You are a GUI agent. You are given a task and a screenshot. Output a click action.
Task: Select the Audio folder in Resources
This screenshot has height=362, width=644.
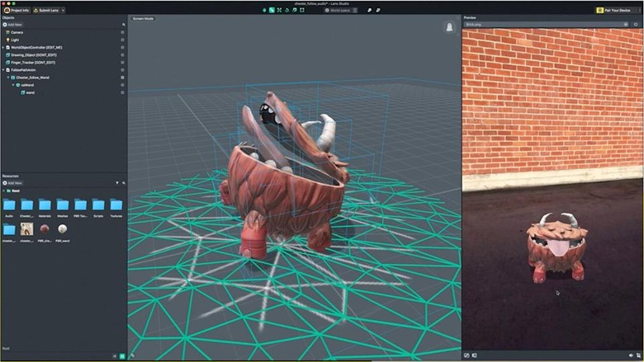point(9,205)
